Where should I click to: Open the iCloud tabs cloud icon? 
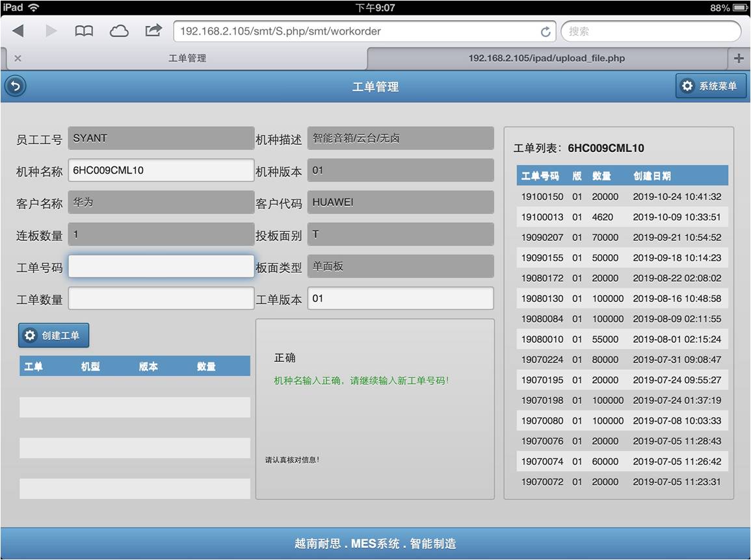click(119, 31)
